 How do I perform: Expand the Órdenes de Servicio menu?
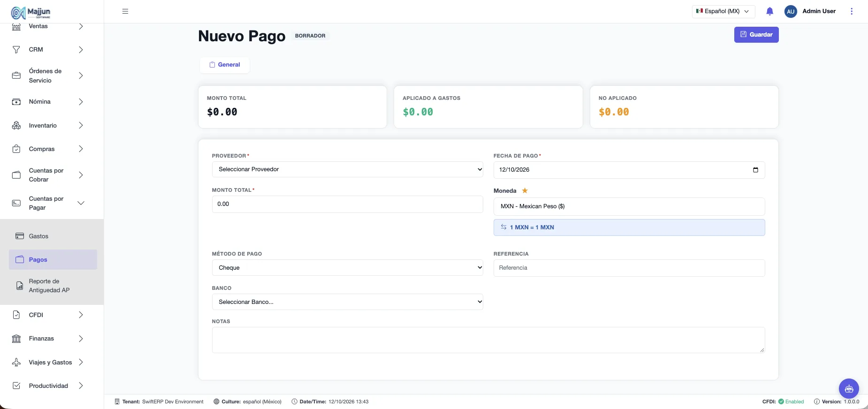pos(81,76)
